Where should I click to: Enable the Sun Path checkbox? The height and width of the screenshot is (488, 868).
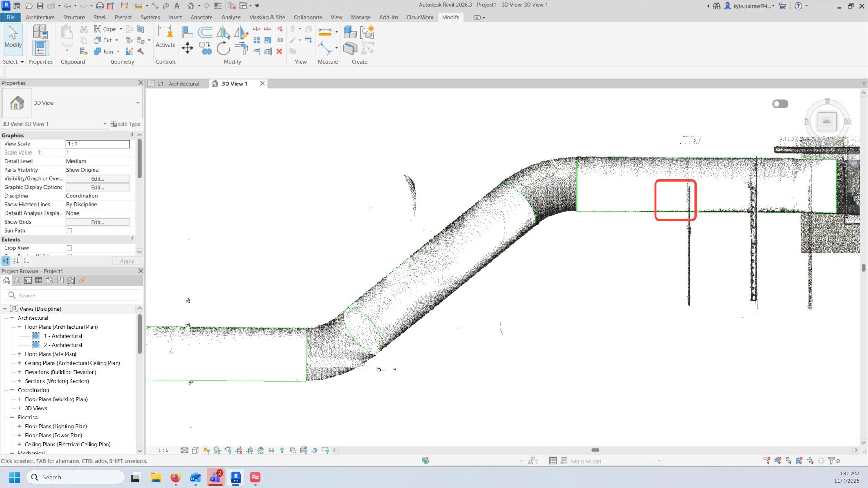click(x=70, y=231)
